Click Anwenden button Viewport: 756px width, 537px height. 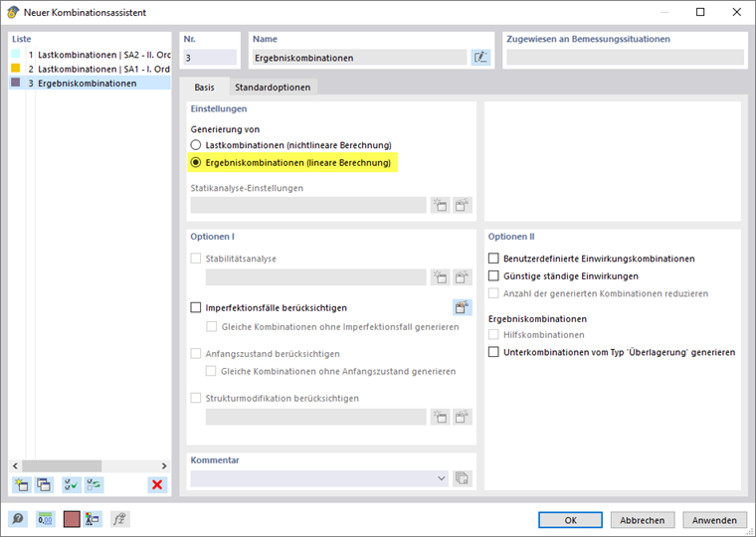[714, 520]
